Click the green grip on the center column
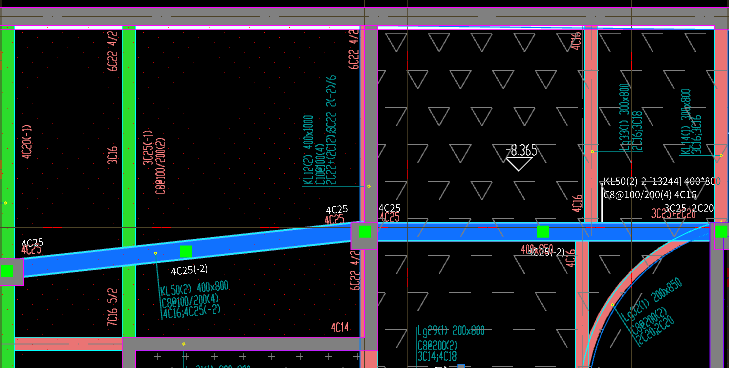 pos(365,231)
